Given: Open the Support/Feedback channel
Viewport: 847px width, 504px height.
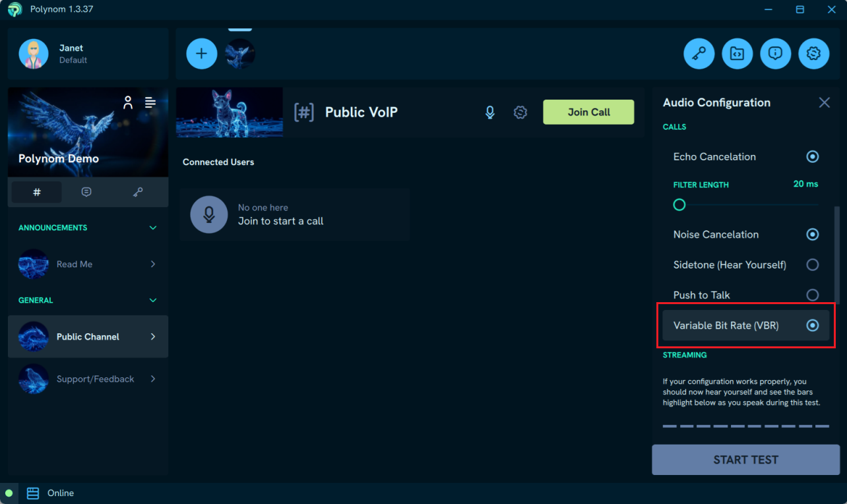Looking at the screenshot, I should 88,379.
